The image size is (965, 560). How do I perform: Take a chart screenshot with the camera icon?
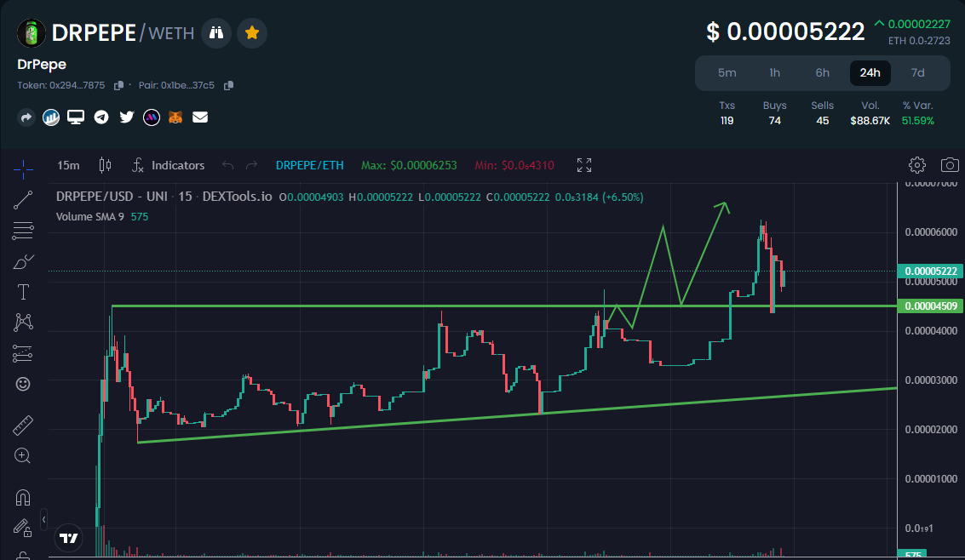[x=950, y=165]
